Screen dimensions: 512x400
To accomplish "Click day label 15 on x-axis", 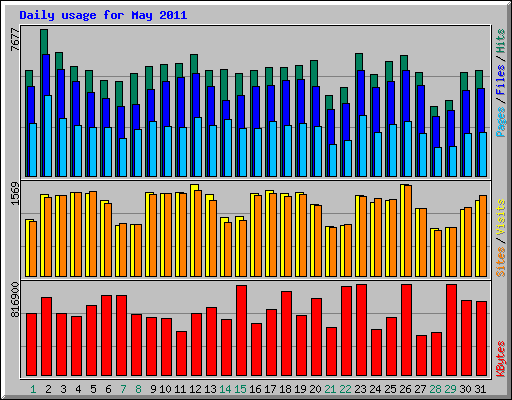I will [x=240, y=389].
